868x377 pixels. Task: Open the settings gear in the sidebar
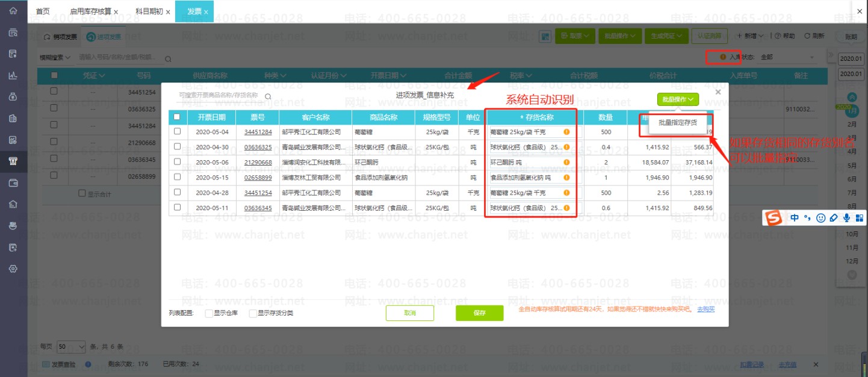(x=13, y=269)
